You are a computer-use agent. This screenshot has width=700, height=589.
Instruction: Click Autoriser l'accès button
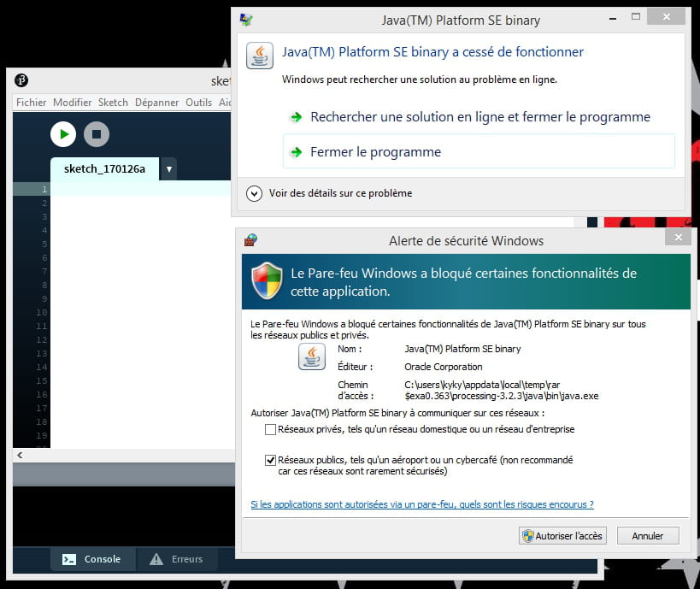(x=562, y=535)
